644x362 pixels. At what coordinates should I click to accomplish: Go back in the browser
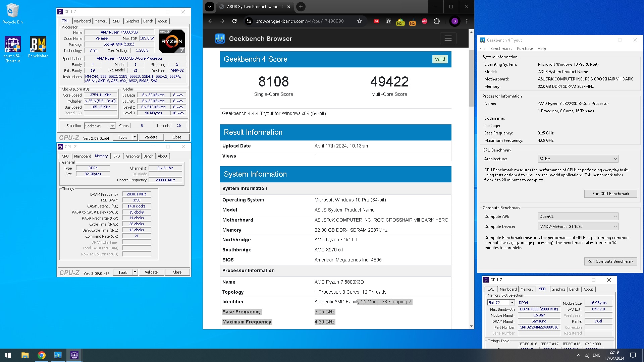click(x=210, y=21)
